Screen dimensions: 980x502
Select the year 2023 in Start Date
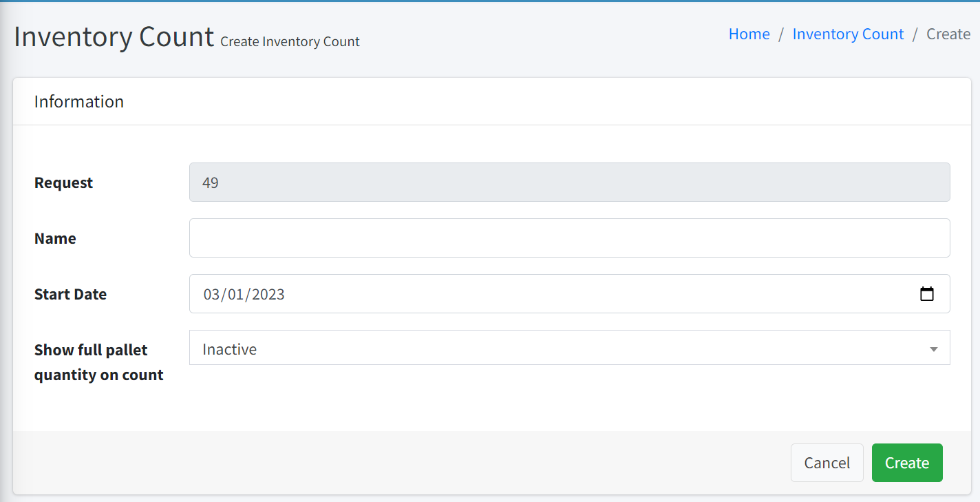pos(268,295)
